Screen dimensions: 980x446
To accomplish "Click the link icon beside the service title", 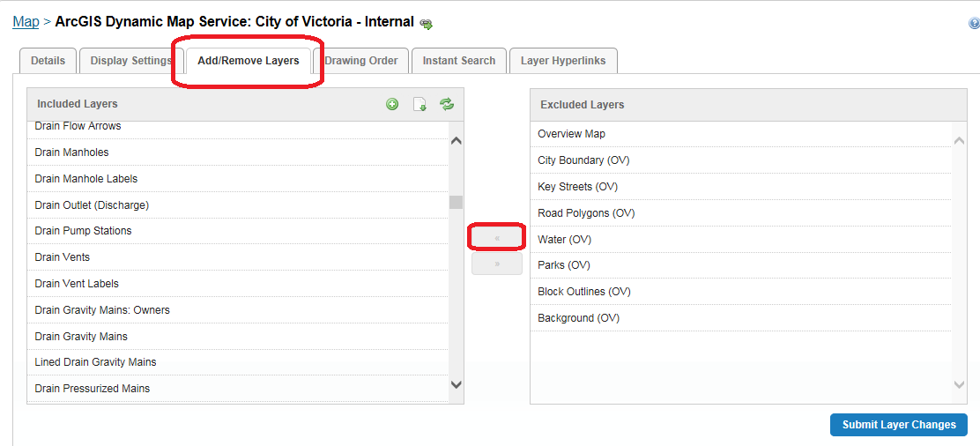I will coord(427,25).
